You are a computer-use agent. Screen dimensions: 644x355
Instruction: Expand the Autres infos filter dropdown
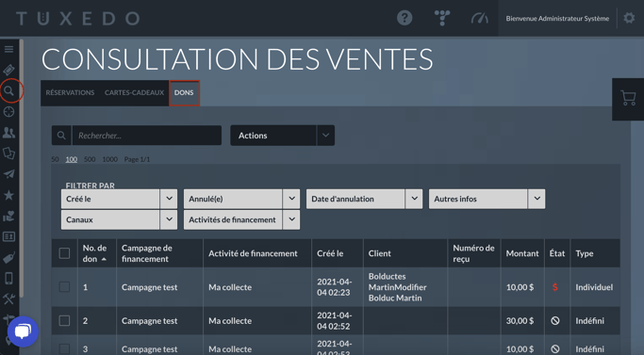pyautogui.click(x=487, y=199)
